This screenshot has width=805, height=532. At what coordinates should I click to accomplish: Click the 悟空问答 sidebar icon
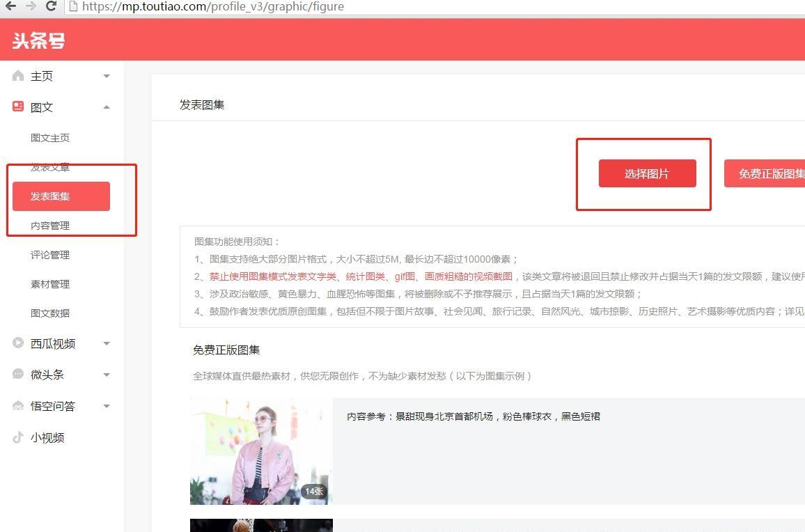(18, 406)
